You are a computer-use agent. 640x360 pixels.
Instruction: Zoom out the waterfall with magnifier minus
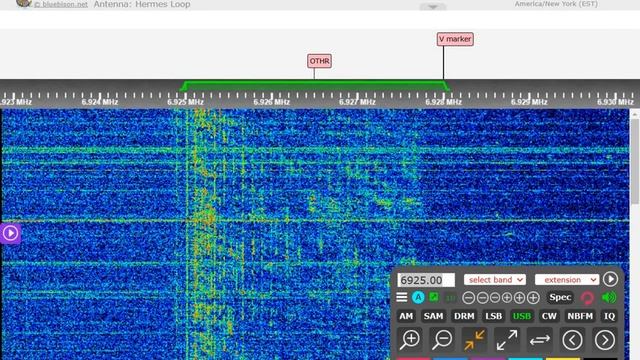442,340
